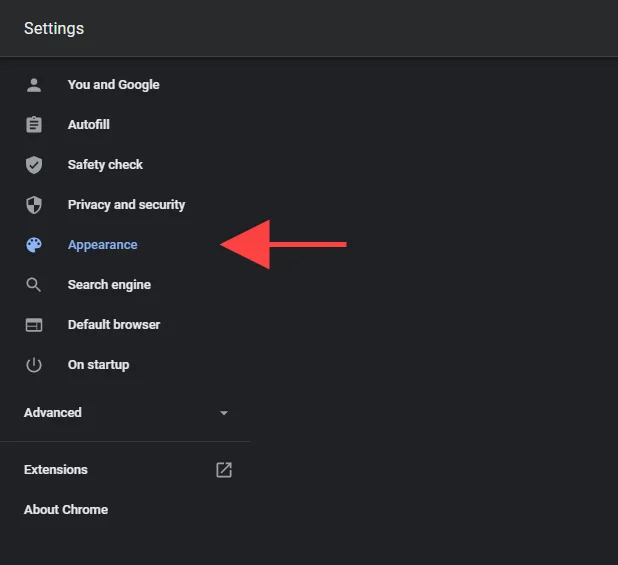Click the person icon beside You and Google
This screenshot has width=618, height=565.
[34, 85]
